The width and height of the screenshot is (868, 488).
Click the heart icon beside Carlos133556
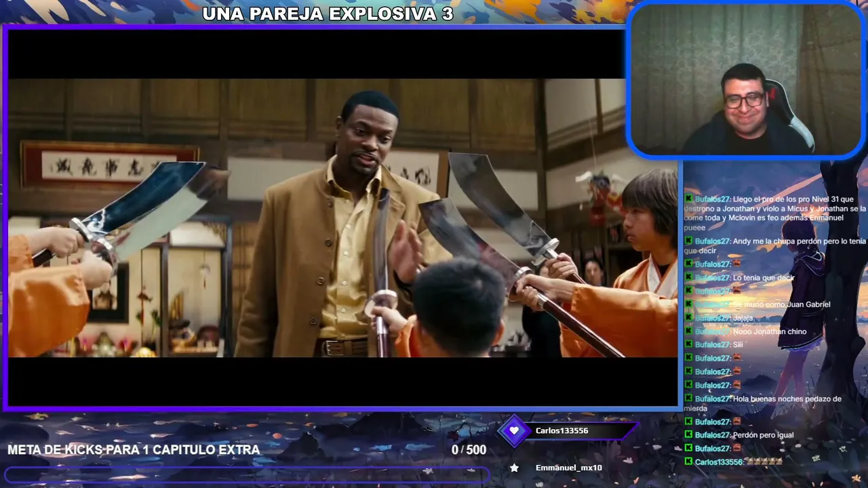pos(514,431)
